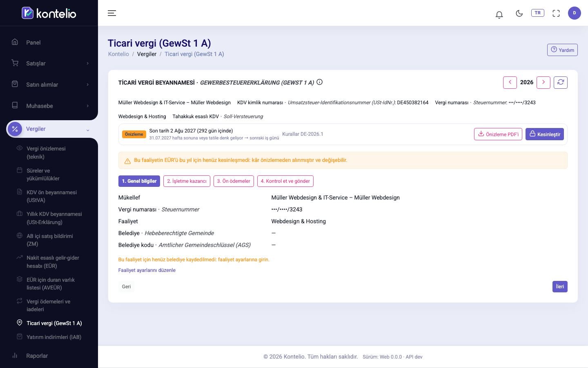The height and width of the screenshot is (368, 588).
Task: Open 4. Kontrol et ve gönder tab
Action: (x=285, y=181)
